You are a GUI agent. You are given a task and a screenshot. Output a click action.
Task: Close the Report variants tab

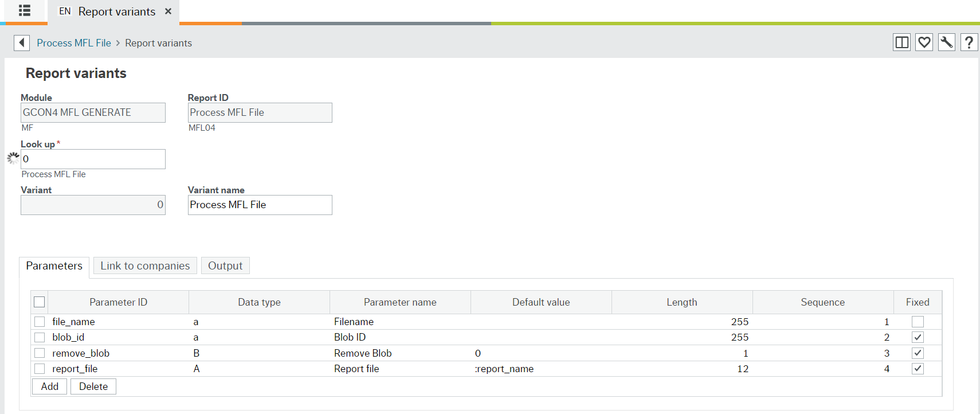(x=168, y=11)
